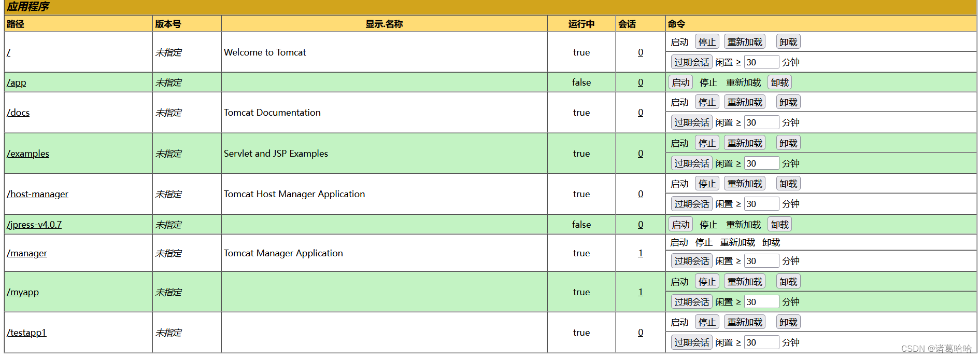Click 停止 button for /docs
Screen dimensions: 980x358
(x=707, y=102)
